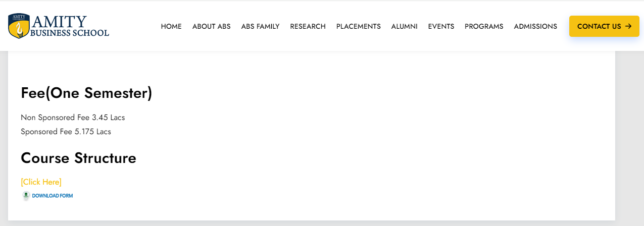Click the Sponsored Fee 5.175 Lacs line
The image size is (644, 226).
(x=66, y=132)
